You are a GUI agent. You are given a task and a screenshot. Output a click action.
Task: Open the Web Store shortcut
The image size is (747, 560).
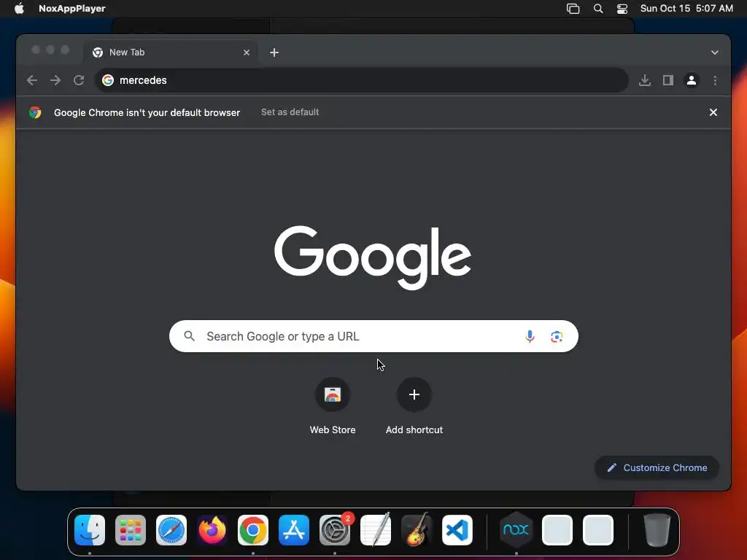[333, 394]
